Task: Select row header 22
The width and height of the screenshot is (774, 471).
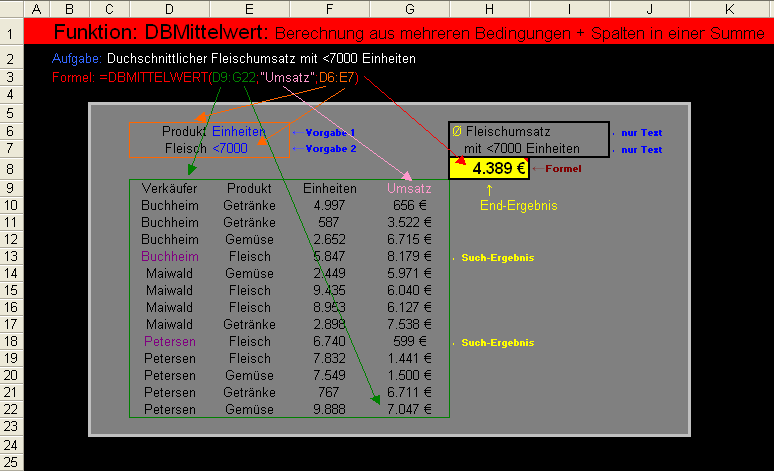Action: 11,409
